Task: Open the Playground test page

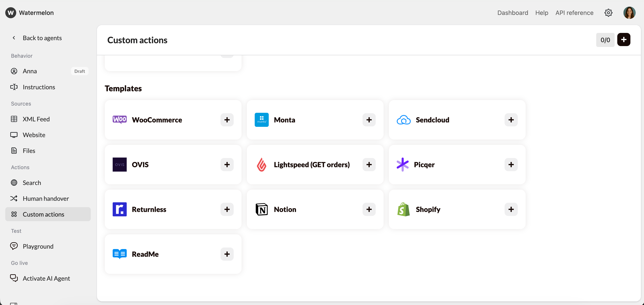Action: (48, 246)
